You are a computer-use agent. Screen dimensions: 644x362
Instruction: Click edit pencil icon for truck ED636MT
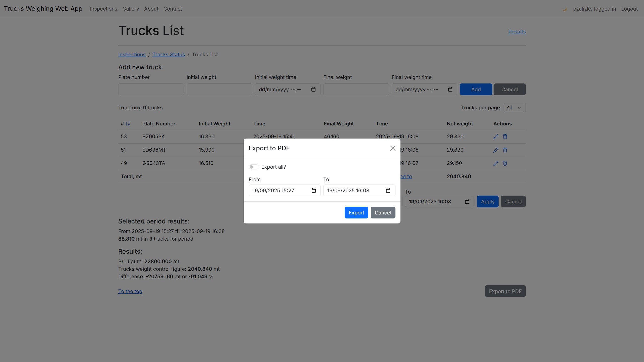[x=496, y=150]
